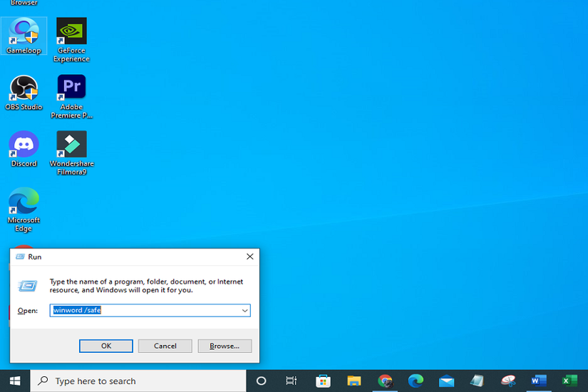This screenshot has width=588, height=392.
Task: Open Microsoft Store from the taskbar
Action: (x=323, y=381)
